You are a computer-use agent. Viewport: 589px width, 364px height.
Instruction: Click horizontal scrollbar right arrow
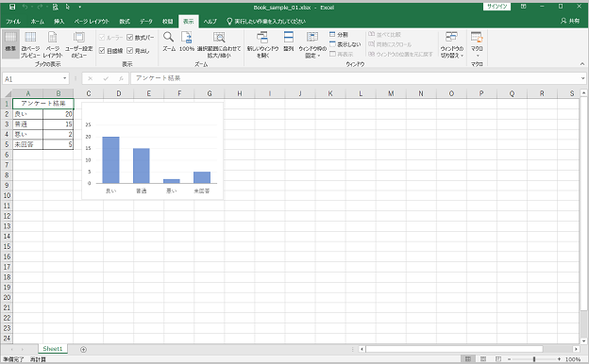tap(576, 349)
